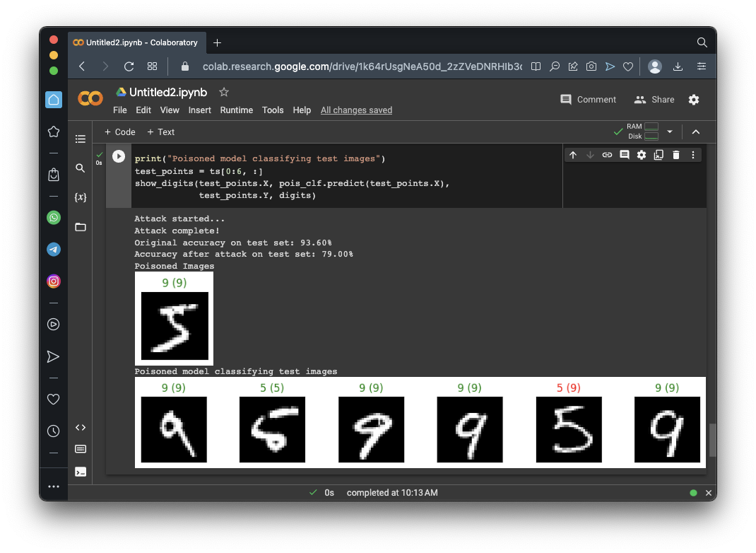The image size is (756, 553).
Task: Move cell up with arrow icon
Action: (x=573, y=155)
